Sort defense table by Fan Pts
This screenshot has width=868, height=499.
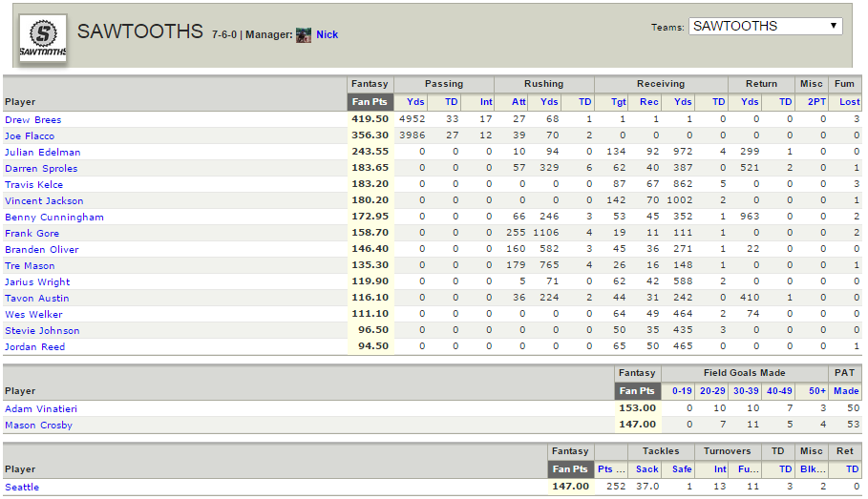(x=570, y=469)
